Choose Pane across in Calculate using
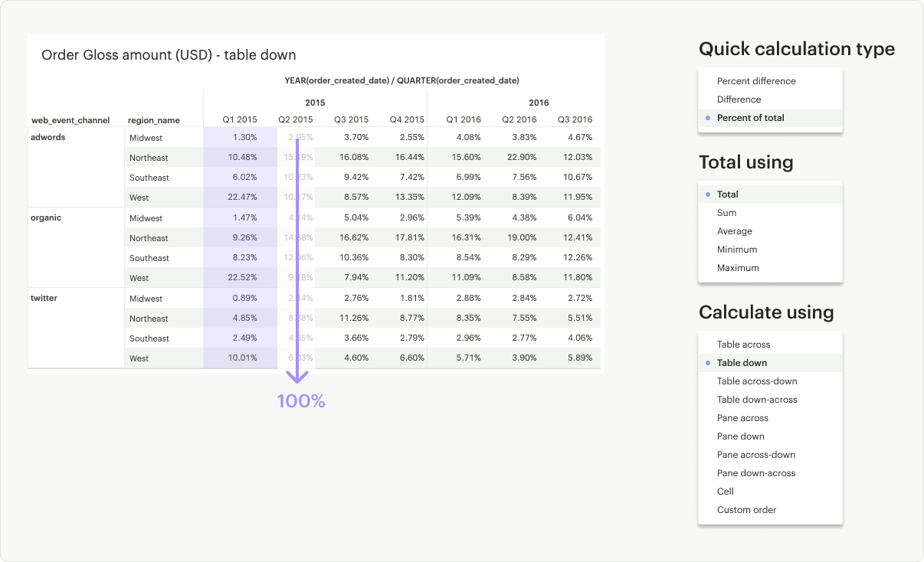 (x=742, y=418)
